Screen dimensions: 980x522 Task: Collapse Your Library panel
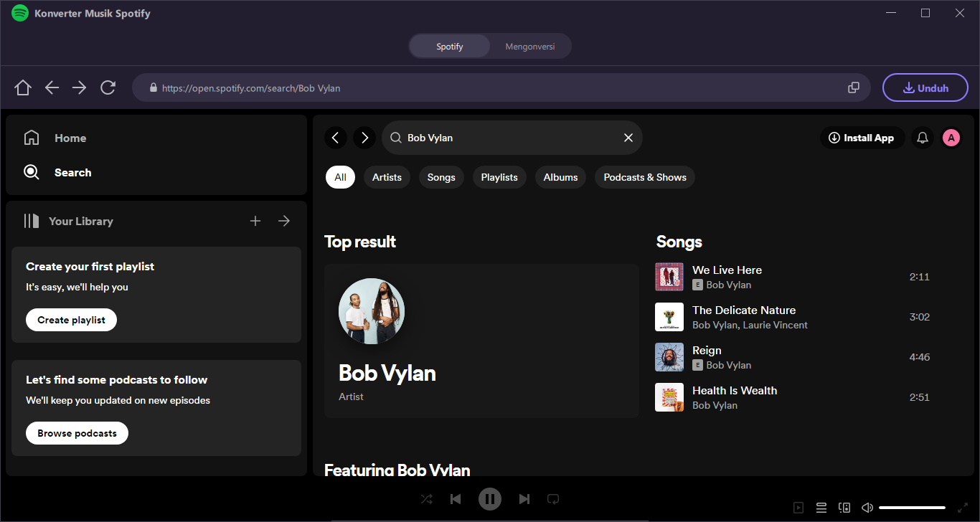coord(69,221)
